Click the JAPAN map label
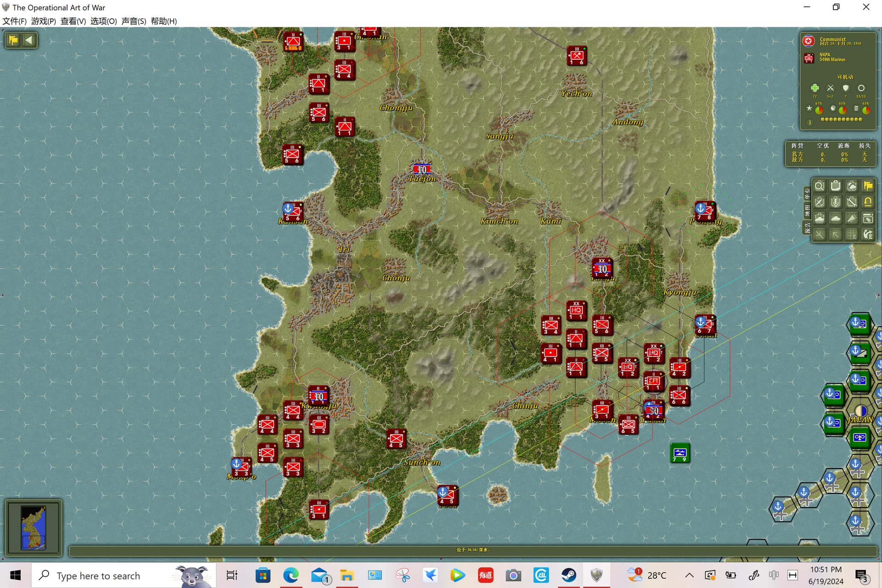The width and height of the screenshot is (882, 588). point(859,419)
